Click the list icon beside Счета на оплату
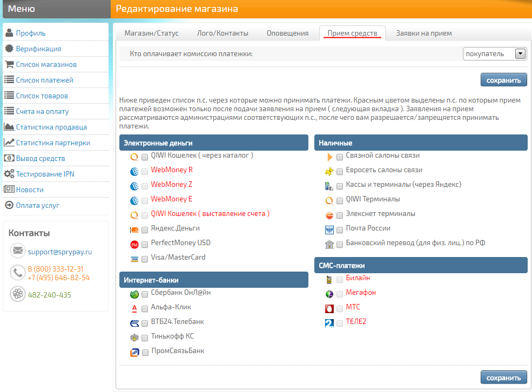Screen dimensions: 532x392 (x=9, y=111)
